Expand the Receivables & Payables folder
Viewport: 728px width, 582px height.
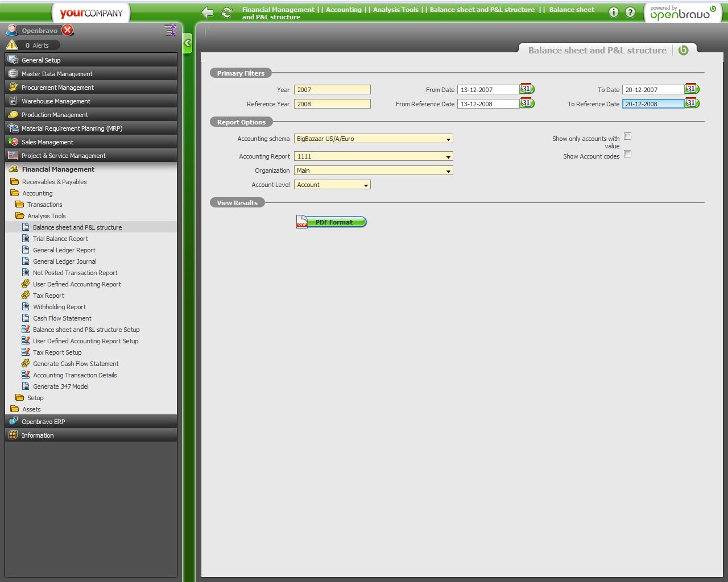[54, 182]
